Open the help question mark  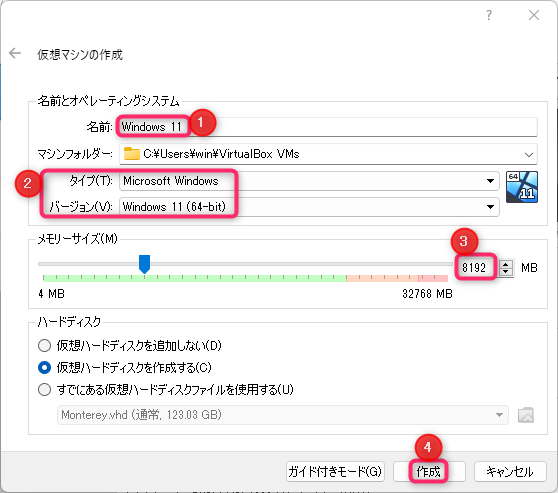tap(489, 15)
